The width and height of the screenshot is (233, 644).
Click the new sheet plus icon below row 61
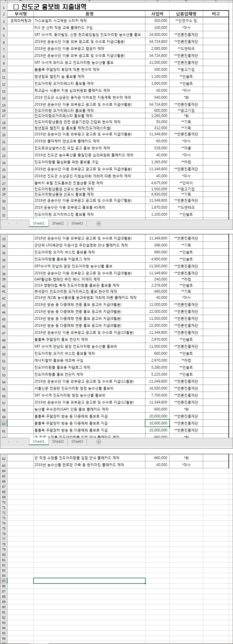[99, 442]
